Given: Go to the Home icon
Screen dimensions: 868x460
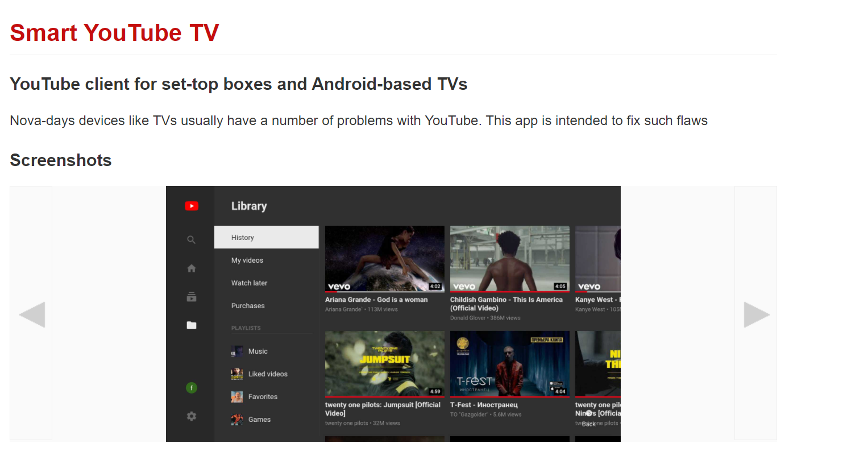Looking at the screenshot, I should (x=192, y=268).
